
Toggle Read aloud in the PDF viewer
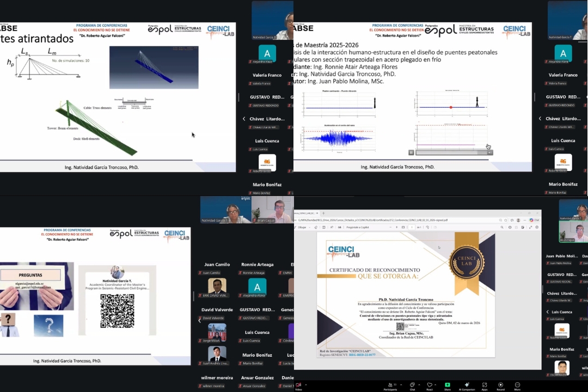click(x=332, y=227)
